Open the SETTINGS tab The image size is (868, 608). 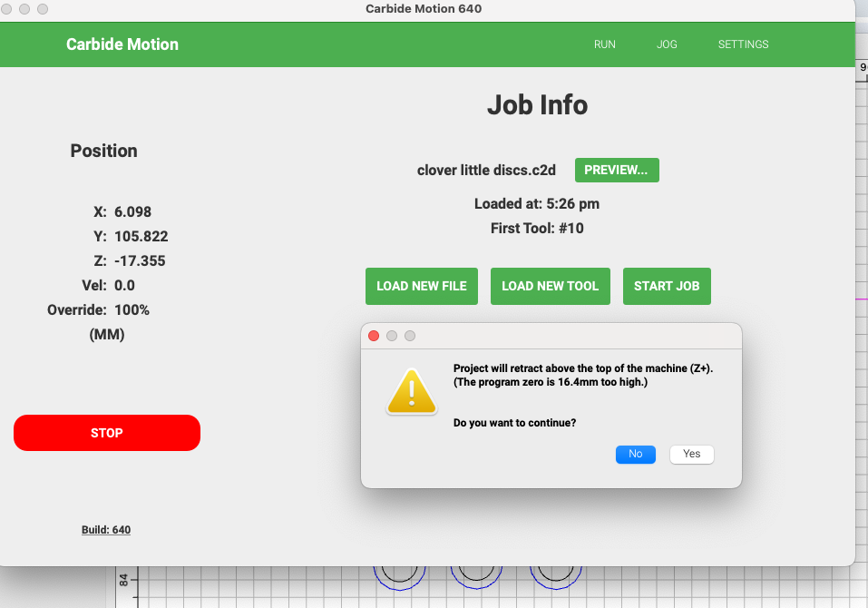click(x=743, y=44)
